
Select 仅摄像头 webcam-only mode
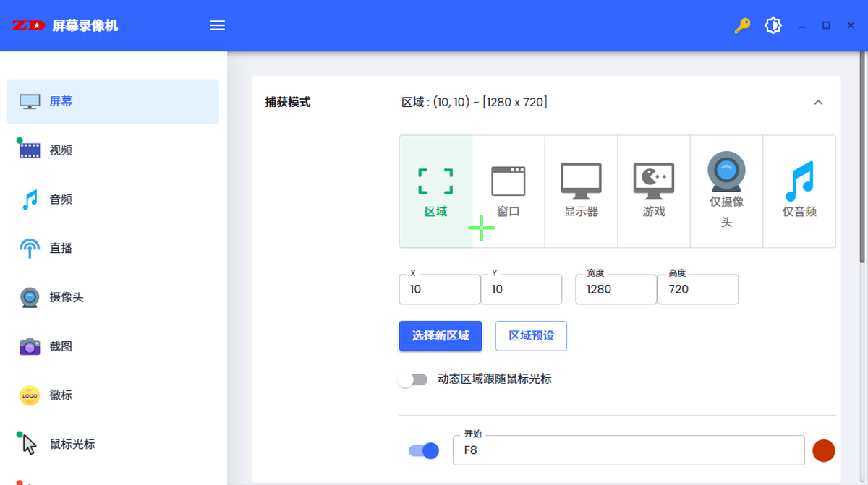[726, 191]
